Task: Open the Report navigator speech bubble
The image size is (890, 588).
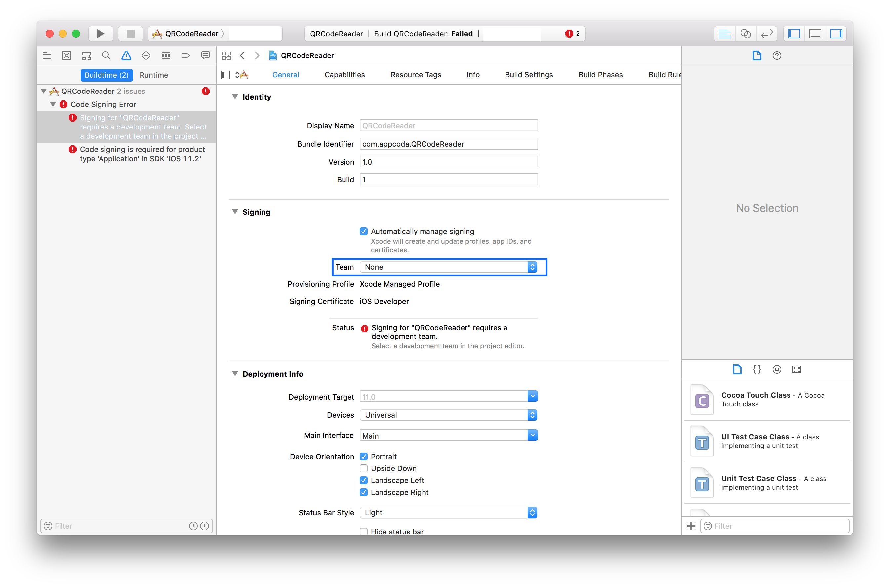Action: 205,55
